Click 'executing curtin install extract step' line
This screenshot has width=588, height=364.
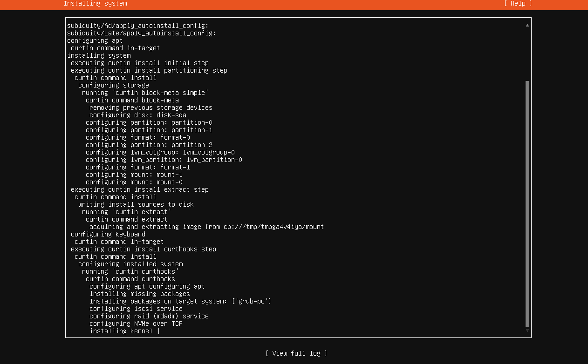[x=140, y=189]
